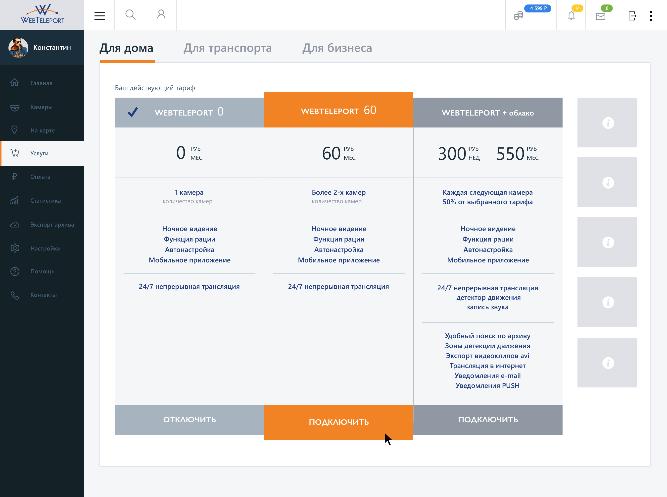Click the search magnifier icon

pyautogui.click(x=130, y=15)
